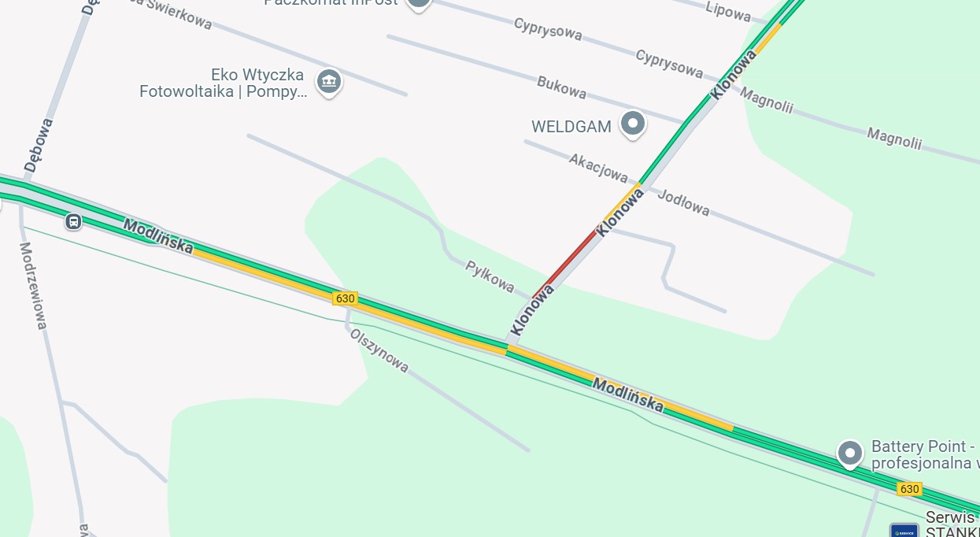Select the Olszynowa street label
This screenshot has height=537, width=980.
point(379,350)
